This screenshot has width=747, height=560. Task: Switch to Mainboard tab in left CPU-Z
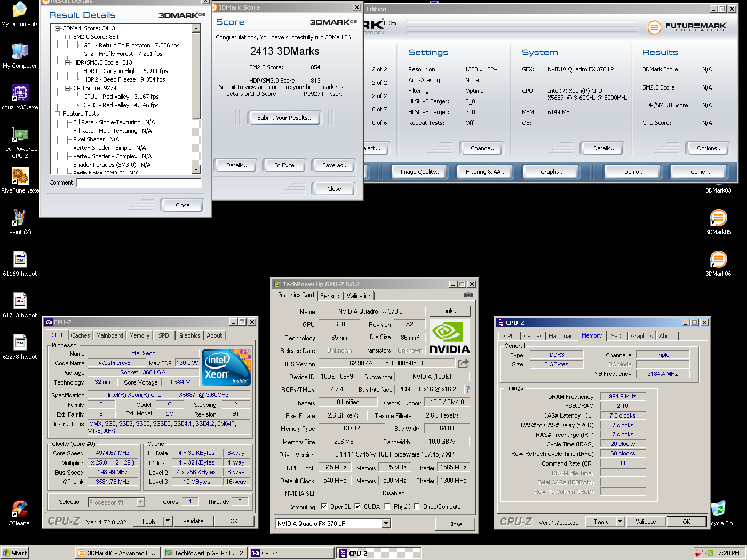(109, 335)
